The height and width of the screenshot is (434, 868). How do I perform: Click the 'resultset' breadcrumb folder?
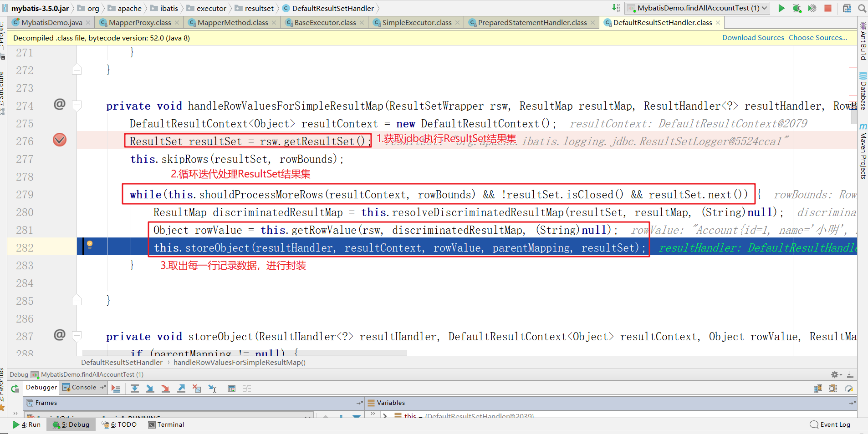coord(255,8)
